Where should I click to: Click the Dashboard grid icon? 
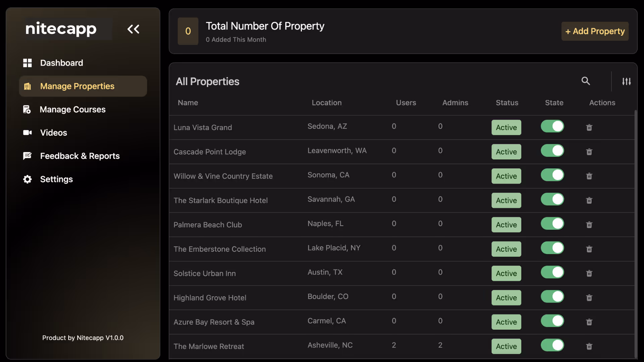pos(28,63)
